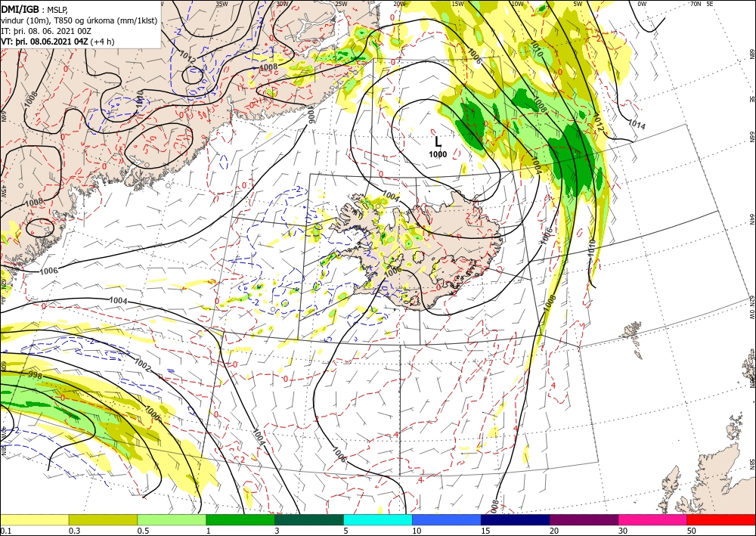
Task: Click the '10W' longitude label
Action: 517,4
